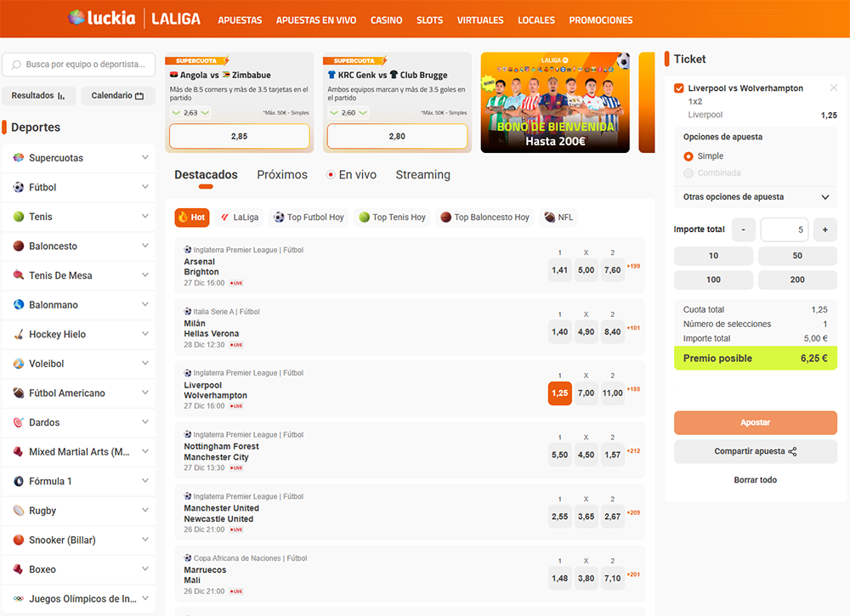Switch to the Streaming tab

click(422, 174)
